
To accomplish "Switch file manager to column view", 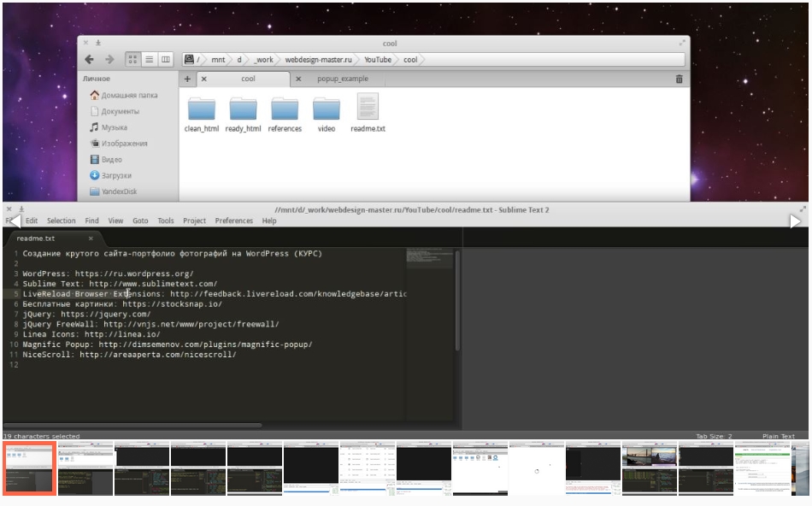I will 165,60.
